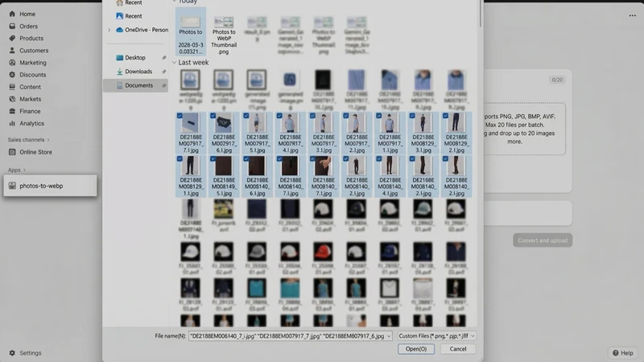Open Marketing via its target icon
644x362 pixels.
12,63
